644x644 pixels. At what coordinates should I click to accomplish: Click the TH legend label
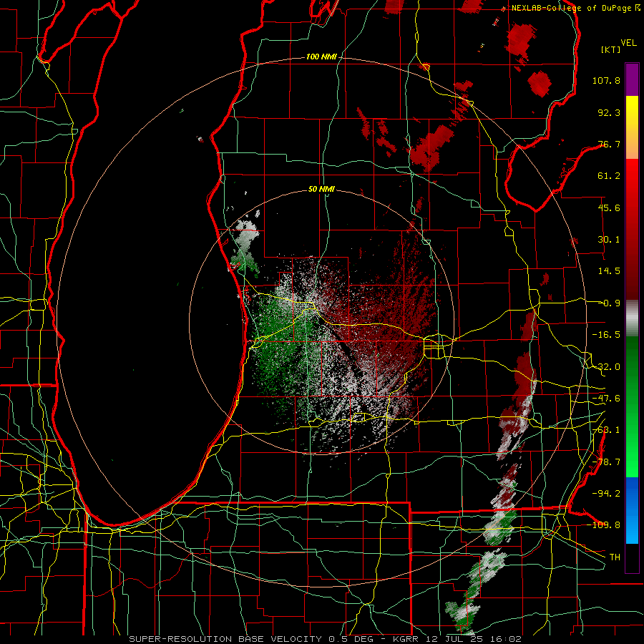click(615, 557)
